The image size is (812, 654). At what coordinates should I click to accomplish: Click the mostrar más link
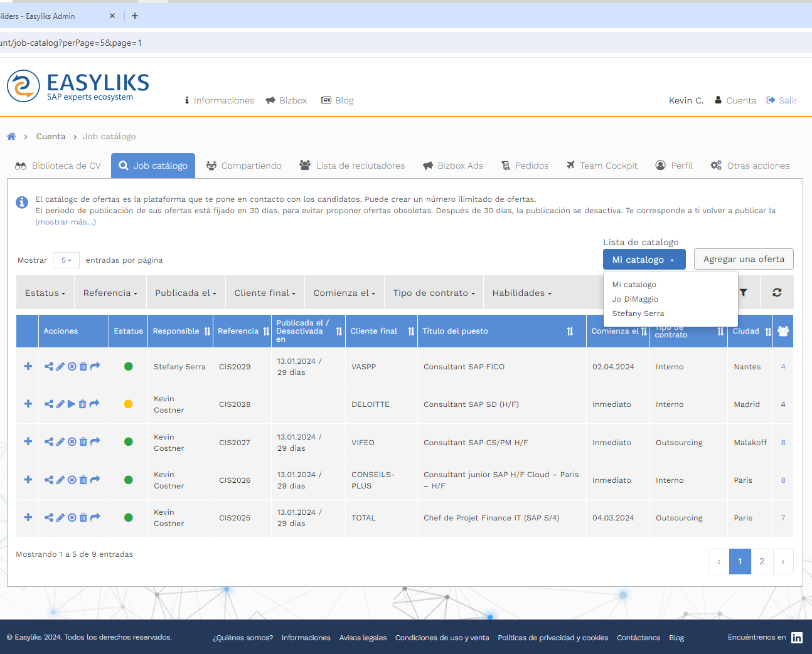coord(65,222)
